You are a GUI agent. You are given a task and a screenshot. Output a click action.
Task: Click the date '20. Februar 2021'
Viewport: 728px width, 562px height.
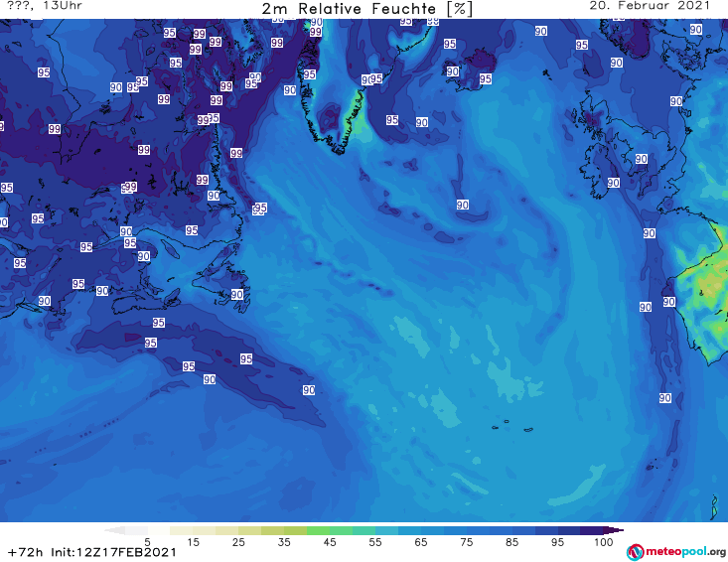click(x=650, y=6)
